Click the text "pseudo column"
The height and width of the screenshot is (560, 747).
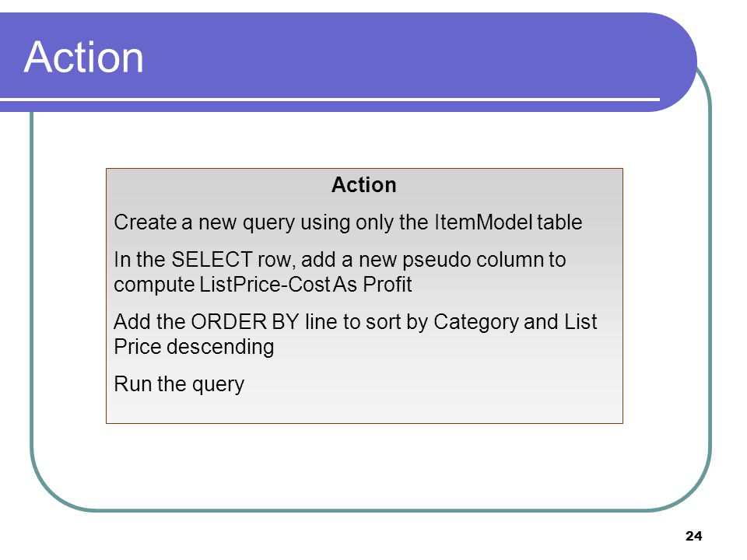click(472, 260)
